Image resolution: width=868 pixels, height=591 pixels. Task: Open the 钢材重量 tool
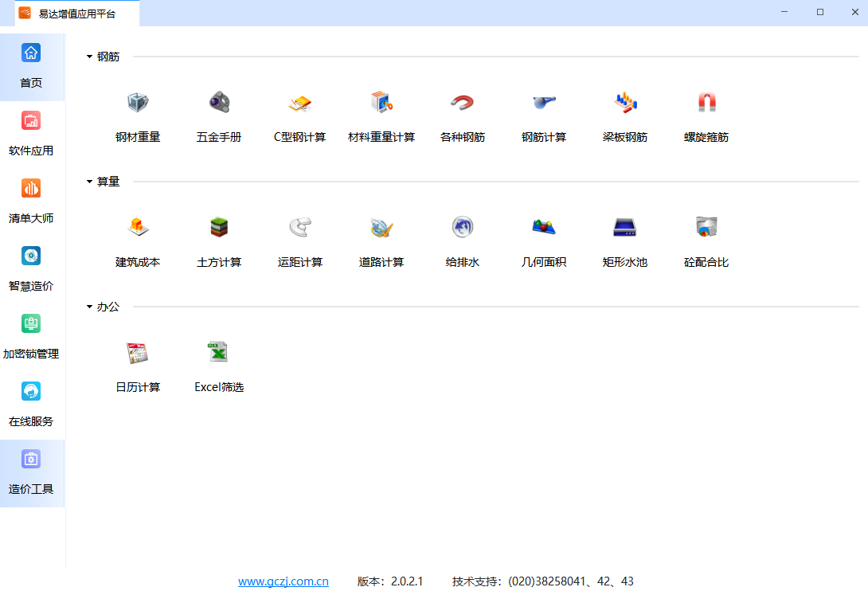pos(138,116)
